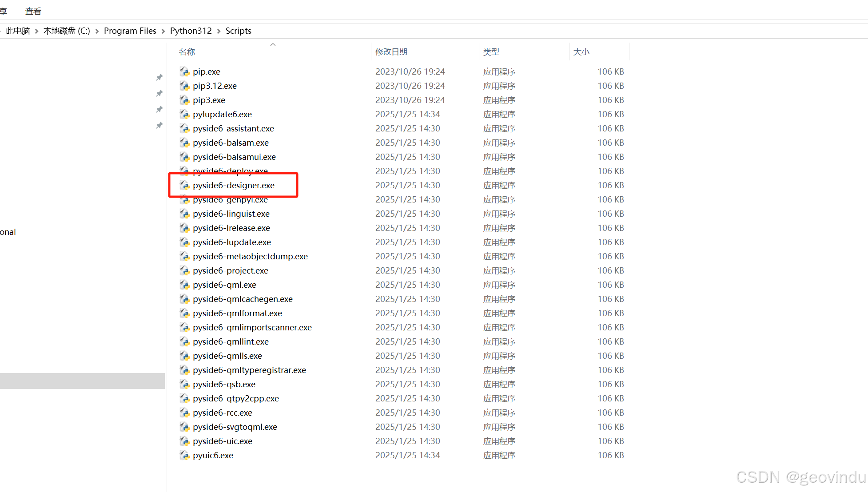Click the pip3.12.exe file icon
The height and width of the screenshot is (492, 868).
[184, 86]
